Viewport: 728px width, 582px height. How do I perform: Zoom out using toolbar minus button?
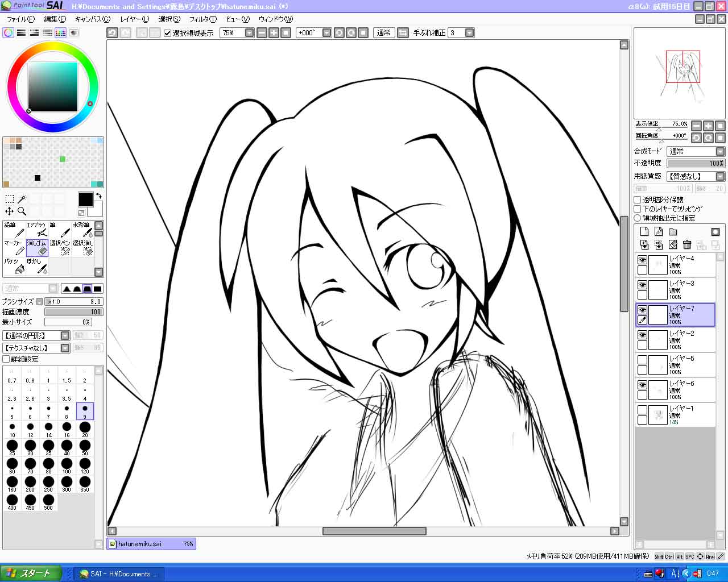(x=262, y=33)
